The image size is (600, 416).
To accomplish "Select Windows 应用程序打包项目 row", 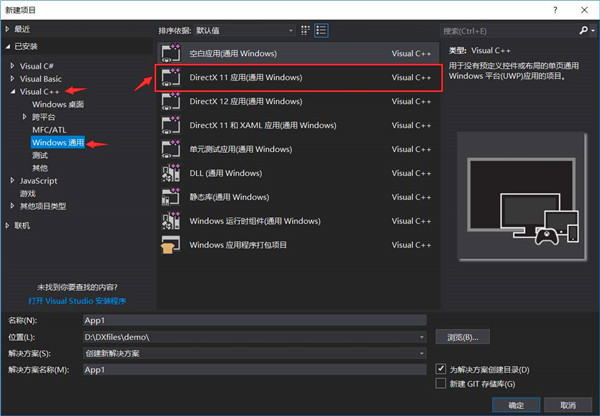I will (x=298, y=245).
